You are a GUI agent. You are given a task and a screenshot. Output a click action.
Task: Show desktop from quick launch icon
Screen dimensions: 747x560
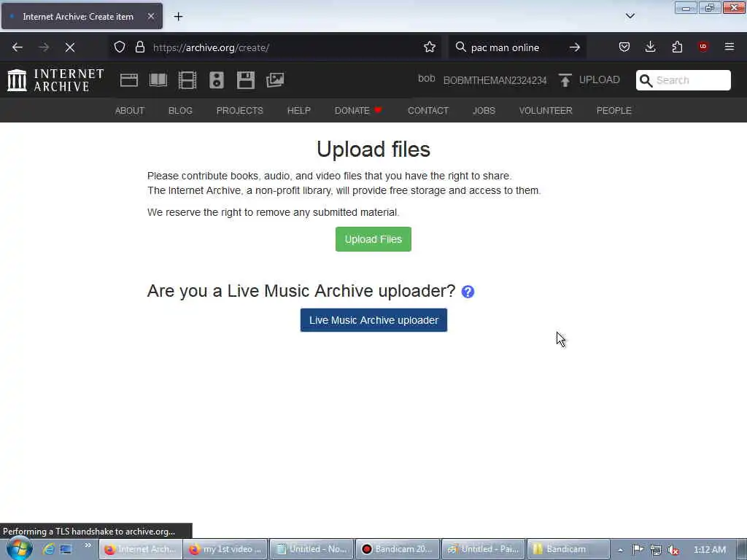tap(66, 549)
